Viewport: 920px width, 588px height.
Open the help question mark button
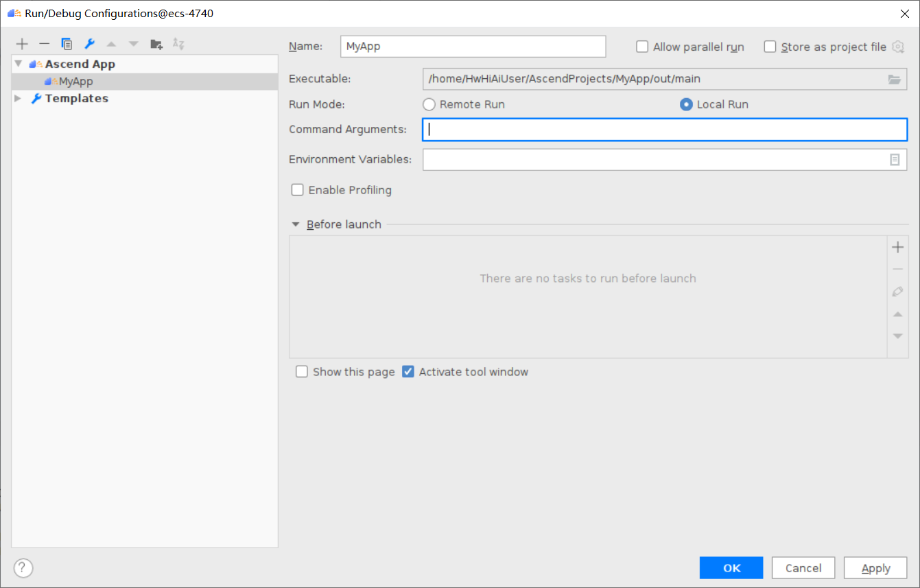tap(23, 568)
